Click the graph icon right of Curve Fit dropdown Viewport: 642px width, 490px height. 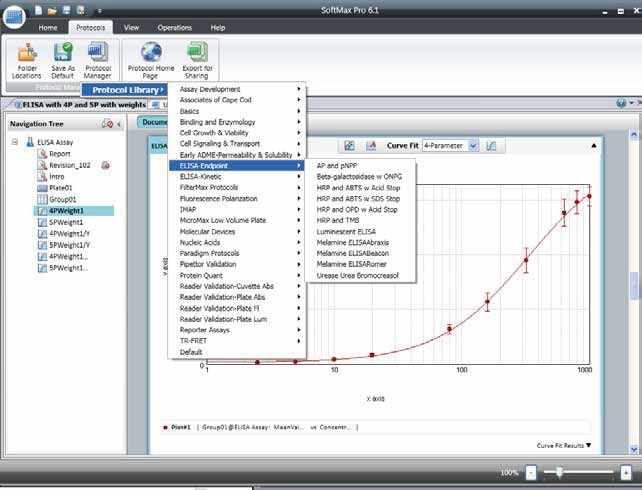(x=491, y=146)
